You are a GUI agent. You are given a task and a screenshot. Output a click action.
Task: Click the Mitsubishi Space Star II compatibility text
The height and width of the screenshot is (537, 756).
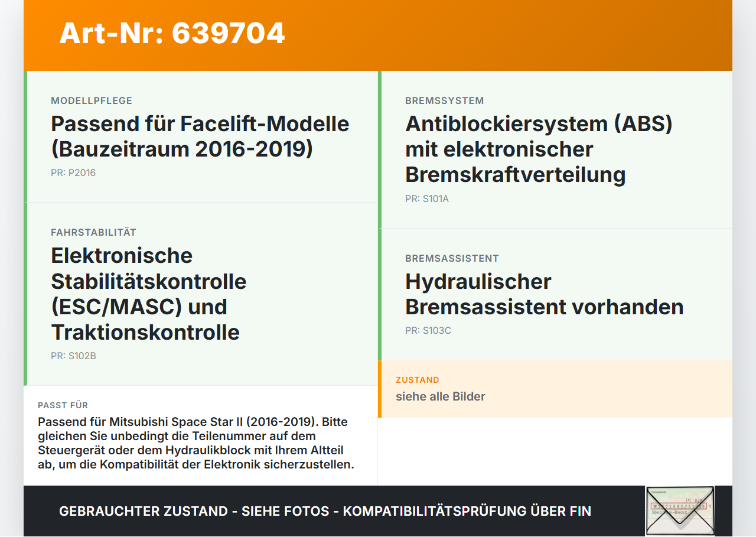[196, 443]
